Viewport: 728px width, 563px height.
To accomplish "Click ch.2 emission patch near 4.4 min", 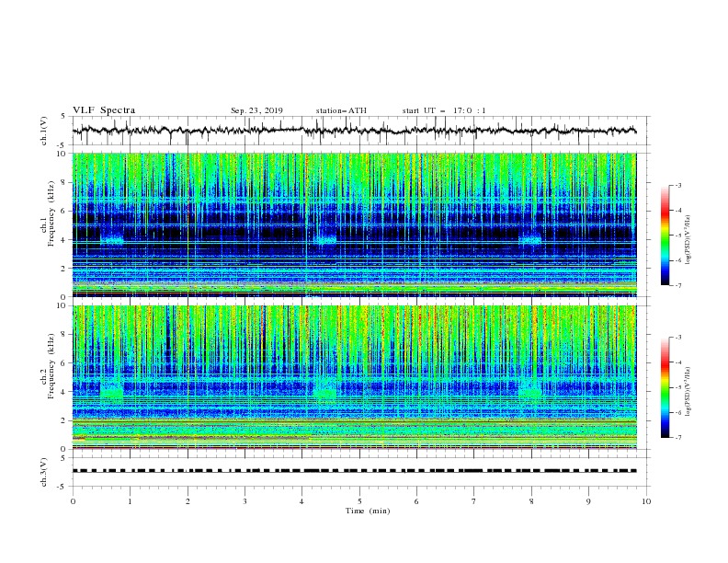I will click(x=325, y=390).
